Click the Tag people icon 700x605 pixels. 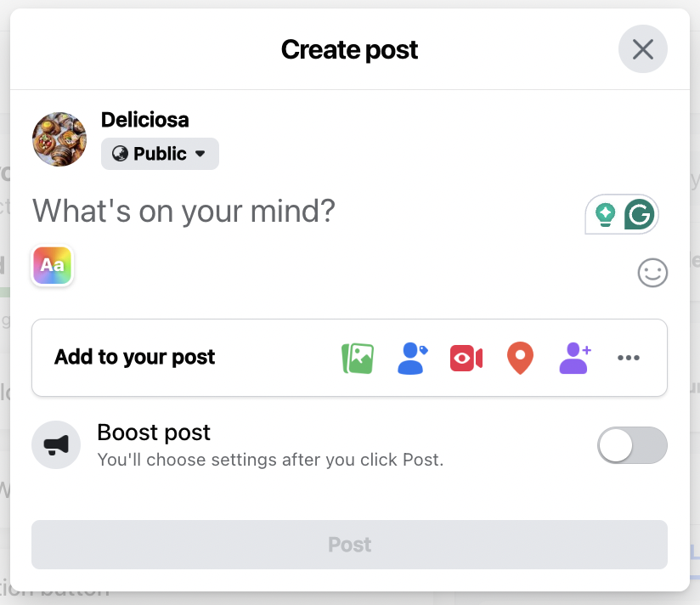[412, 358]
